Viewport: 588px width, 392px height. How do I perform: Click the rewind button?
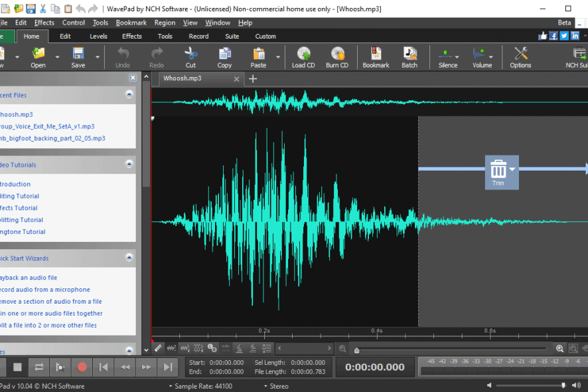pyautogui.click(x=125, y=367)
